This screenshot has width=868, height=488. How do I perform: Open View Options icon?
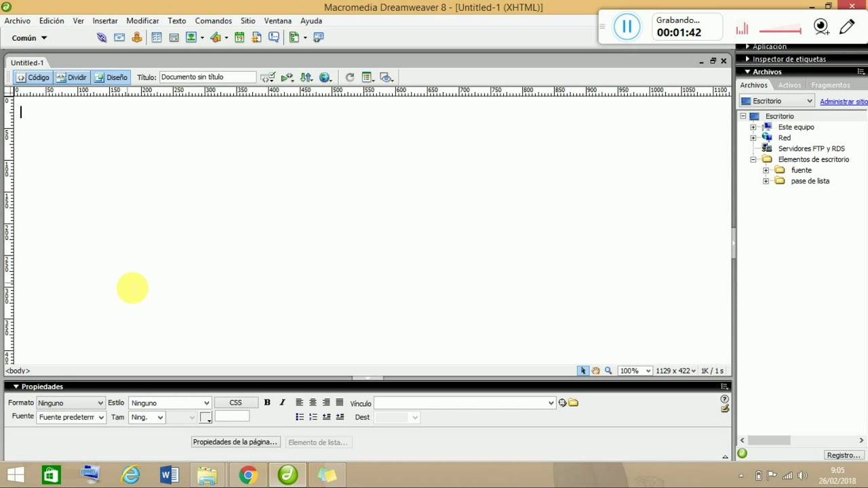pos(368,77)
